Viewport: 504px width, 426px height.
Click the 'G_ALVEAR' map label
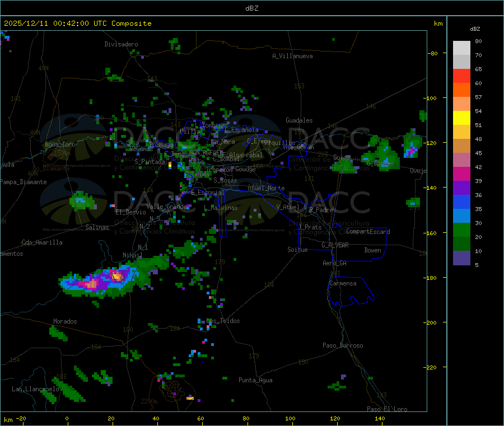point(335,245)
